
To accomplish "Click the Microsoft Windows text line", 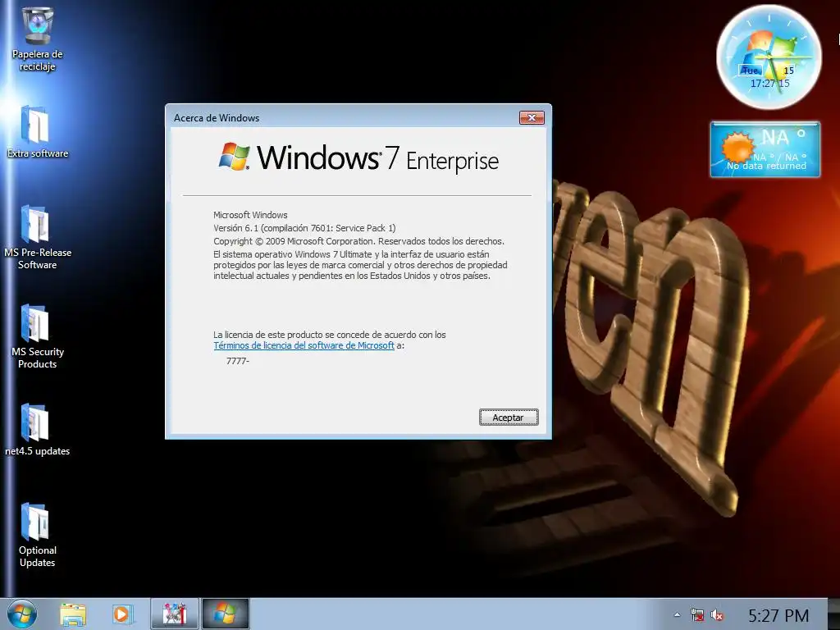I will click(x=250, y=215).
